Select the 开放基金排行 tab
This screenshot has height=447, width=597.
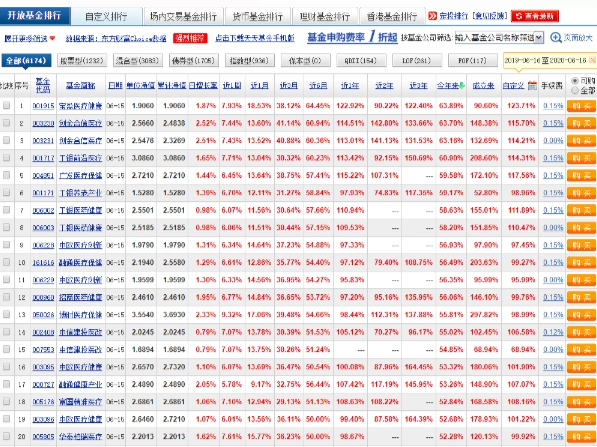point(35,16)
